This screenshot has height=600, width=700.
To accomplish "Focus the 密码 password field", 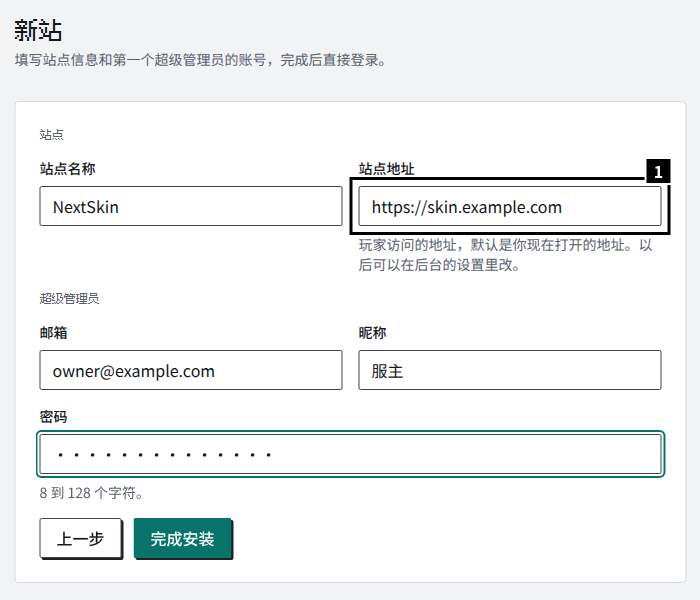I will coord(350,454).
